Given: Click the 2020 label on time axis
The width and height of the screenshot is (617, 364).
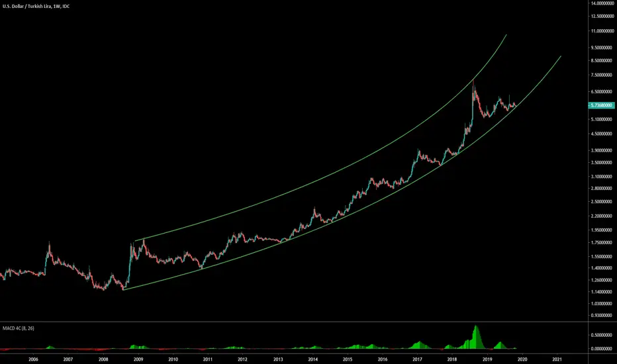Looking at the screenshot, I should [x=522, y=359].
